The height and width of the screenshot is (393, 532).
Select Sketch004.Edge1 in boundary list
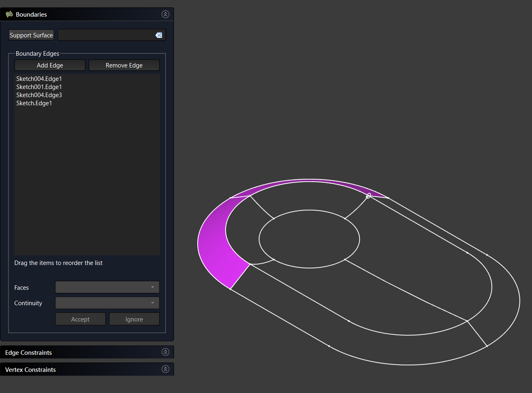39,79
